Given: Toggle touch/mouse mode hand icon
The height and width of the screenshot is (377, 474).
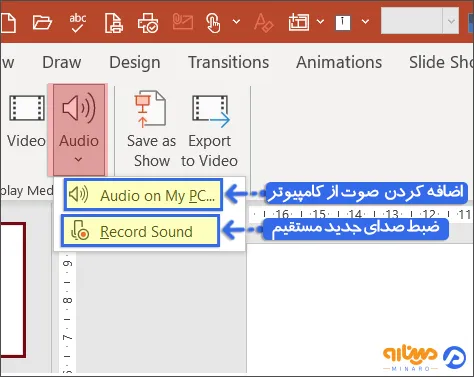Looking at the screenshot, I should coord(213,23).
